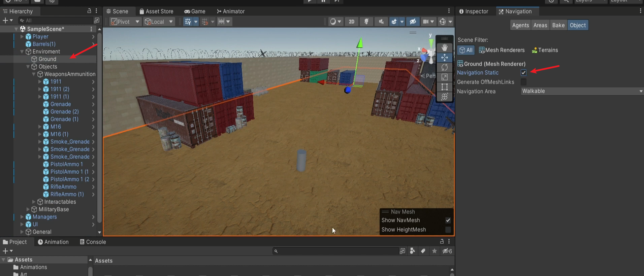
Task: Expand the Player object
Action: click(x=22, y=36)
